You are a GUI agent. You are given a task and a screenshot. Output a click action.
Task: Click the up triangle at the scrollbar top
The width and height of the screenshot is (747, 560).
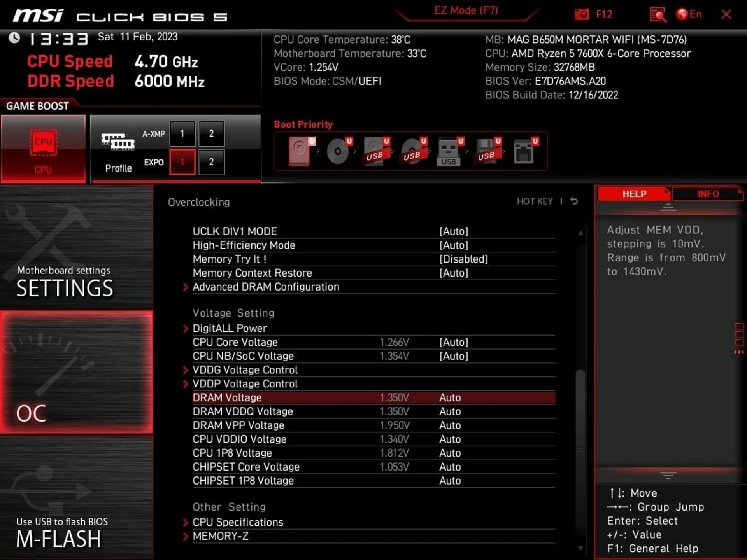[580, 233]
